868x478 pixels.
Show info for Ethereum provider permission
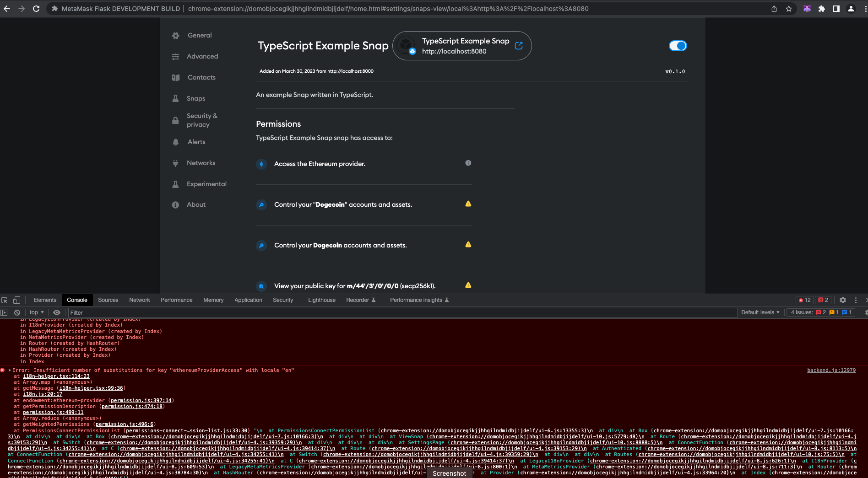[x=468, y=163]
